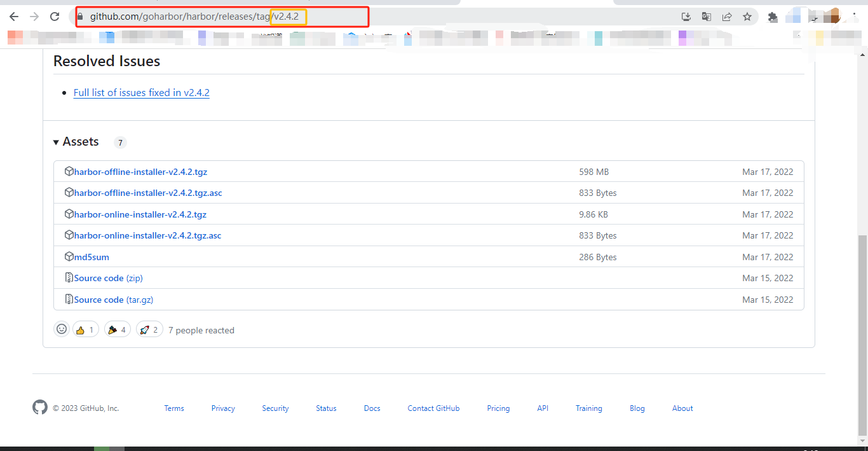The width and height of the screenshot is (868, 451).
Task: Click the lock icon in address bar
Action: click(x=81, y=17)
